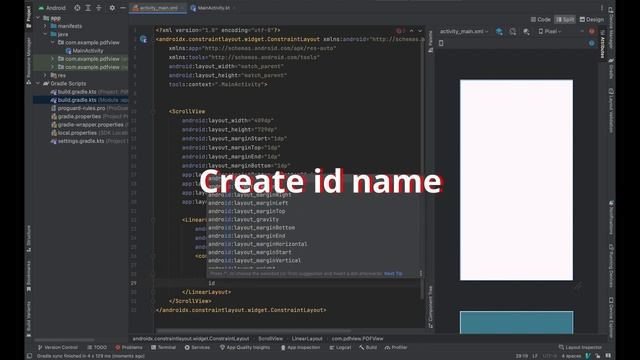The height and width of the screenshot is (360, 640).
Task: Open the Terminal tool window
Action: tap(163, 347)
